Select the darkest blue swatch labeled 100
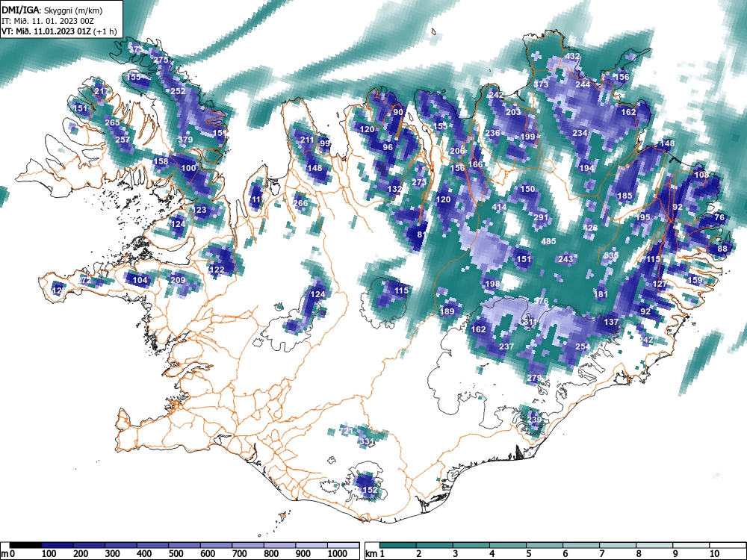 58,545
